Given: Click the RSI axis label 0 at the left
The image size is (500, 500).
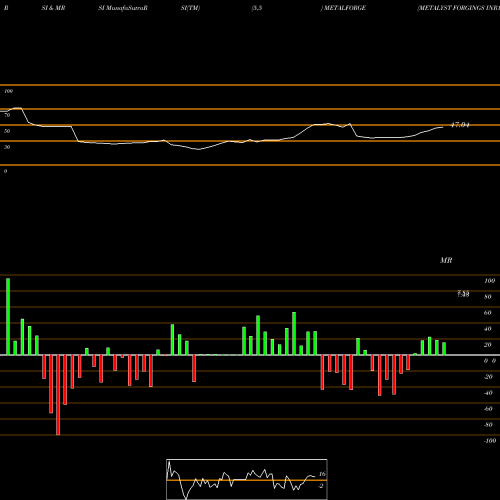Looking at the screenshot, I should click(5, 171).
